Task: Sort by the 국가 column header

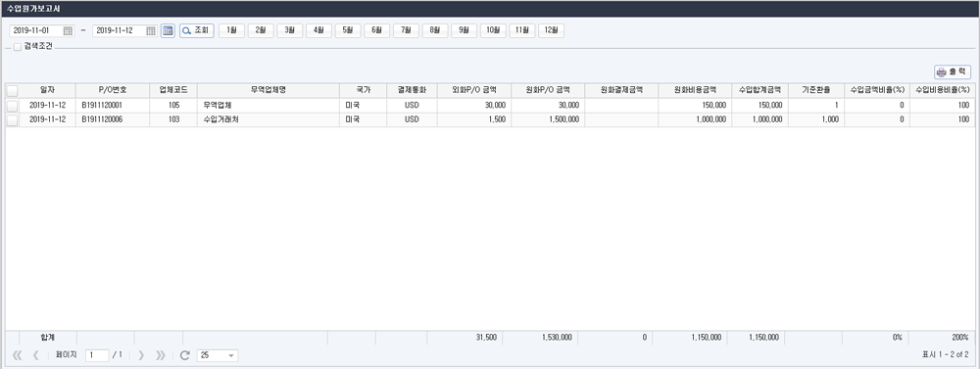Action: tap(364, 90)
